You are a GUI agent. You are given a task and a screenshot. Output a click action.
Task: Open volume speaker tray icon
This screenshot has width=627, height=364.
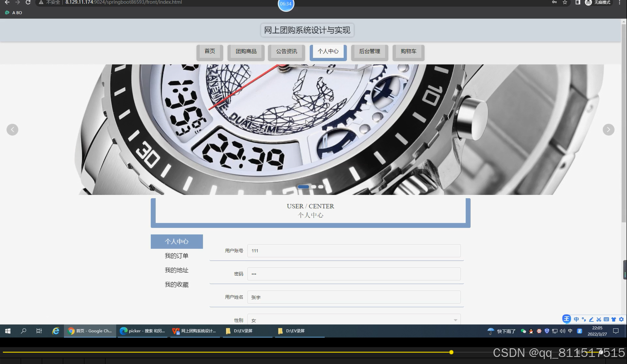(562, 331)
